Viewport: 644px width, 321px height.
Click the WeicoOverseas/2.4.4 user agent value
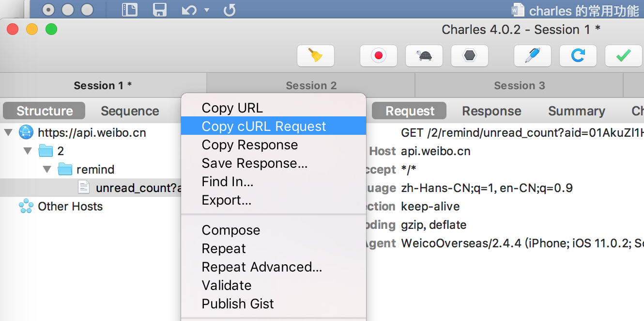(522, 243)
